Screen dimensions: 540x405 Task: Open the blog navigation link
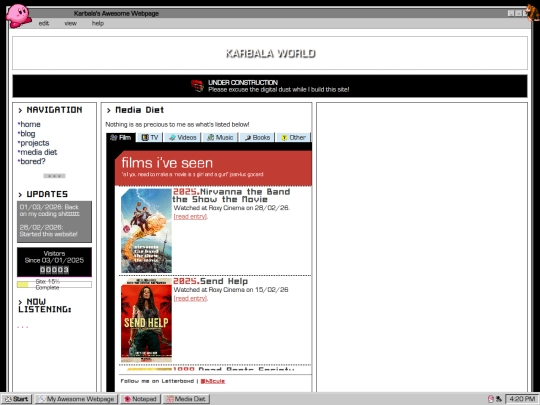tap(28, 134)
